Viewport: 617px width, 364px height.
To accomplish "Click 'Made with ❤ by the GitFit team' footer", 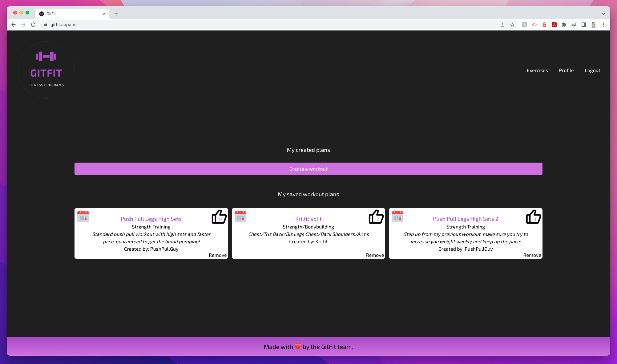I will click(308, 347).
